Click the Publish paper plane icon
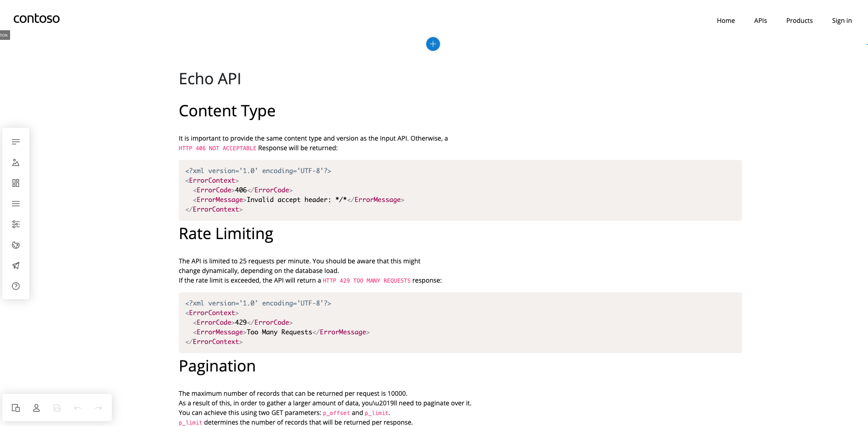Image resolution: width=868 pixels, height=426 pixels. point(16,266)
